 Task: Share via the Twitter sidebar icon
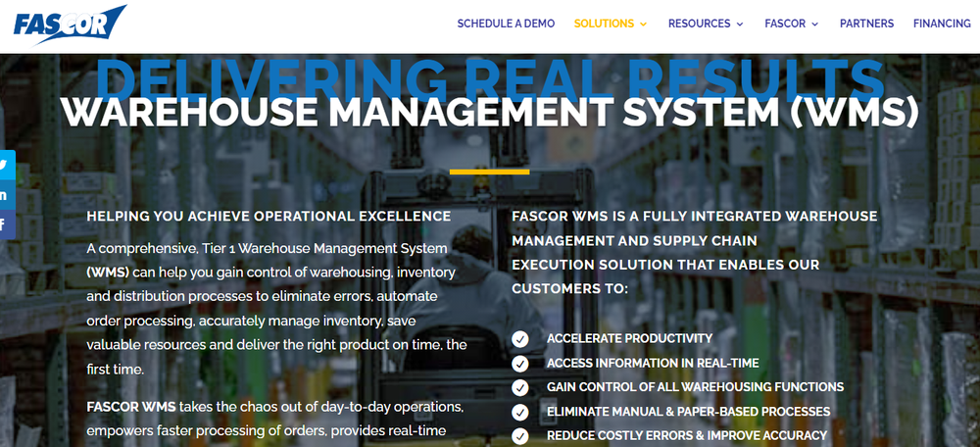click(x=6, y=165)
